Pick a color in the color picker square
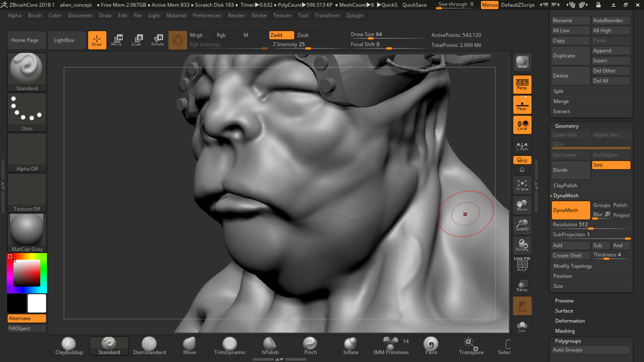The width and height of the screenshot is (644, 362). 27,273
